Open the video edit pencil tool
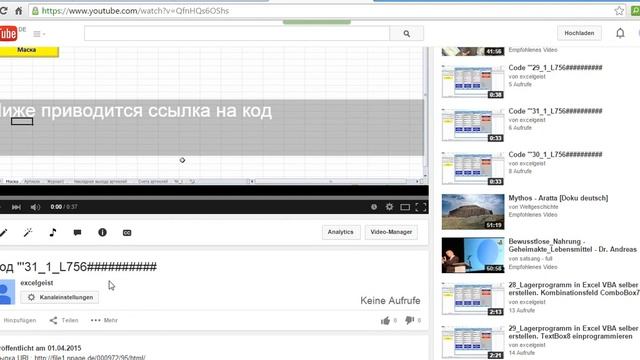640x360 pixels. (3, 233)
